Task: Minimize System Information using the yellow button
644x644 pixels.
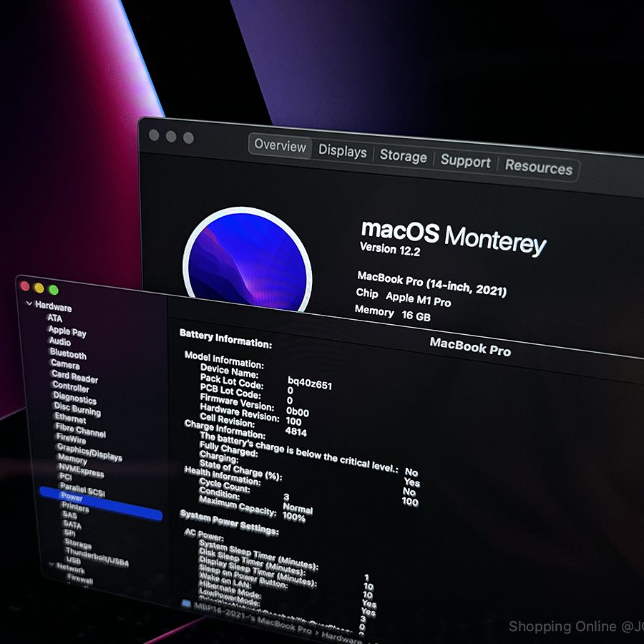Action: click(39, 288)
